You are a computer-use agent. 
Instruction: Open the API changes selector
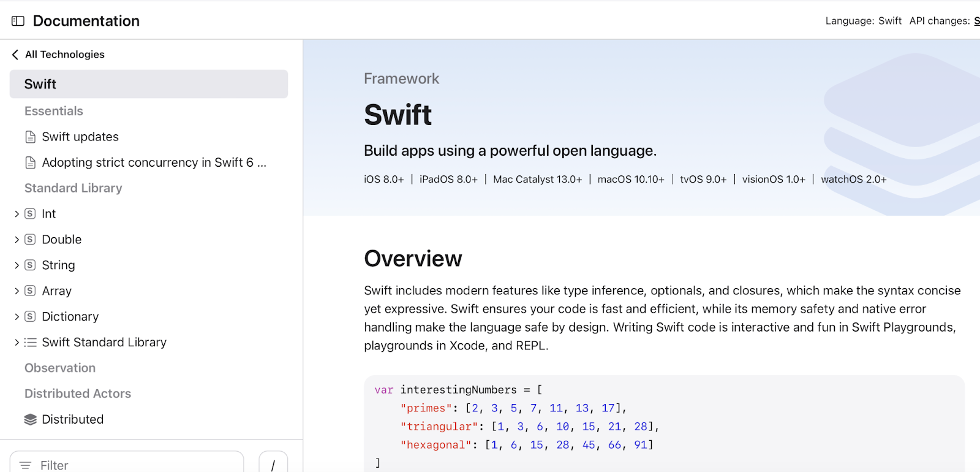[944, 21]
